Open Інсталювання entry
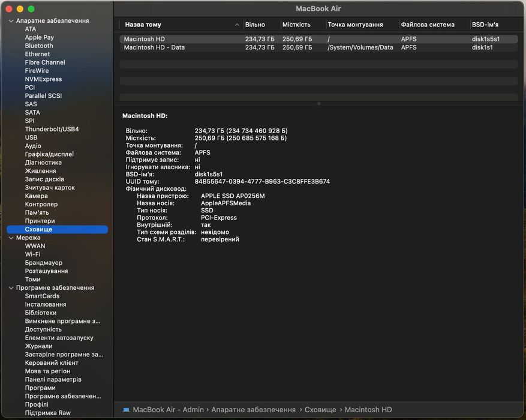Screen dimensions: 526x420 point(46,305)
